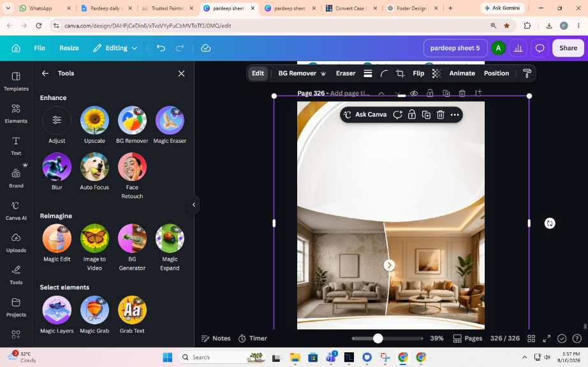Image resolution: width=588 pixels, height=367 pixels.
Task: Collapse the side panel with chevron
Action: pos(194,205)
